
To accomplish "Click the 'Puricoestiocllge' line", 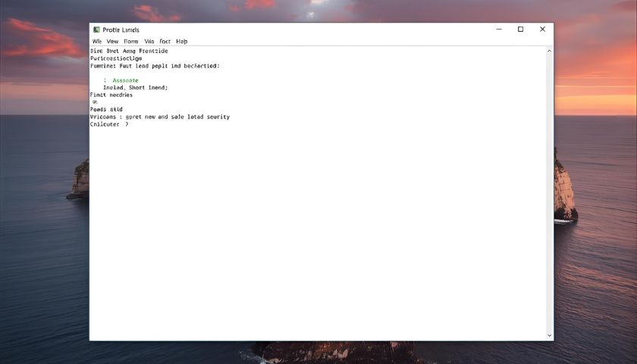I will [116, 58].
